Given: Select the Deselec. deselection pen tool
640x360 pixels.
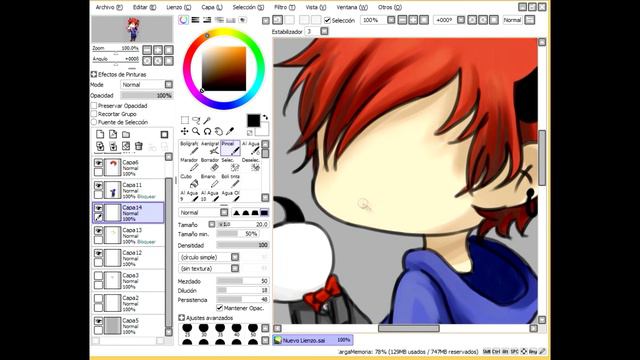Looking at the screenshot, I should pos(251,164).
